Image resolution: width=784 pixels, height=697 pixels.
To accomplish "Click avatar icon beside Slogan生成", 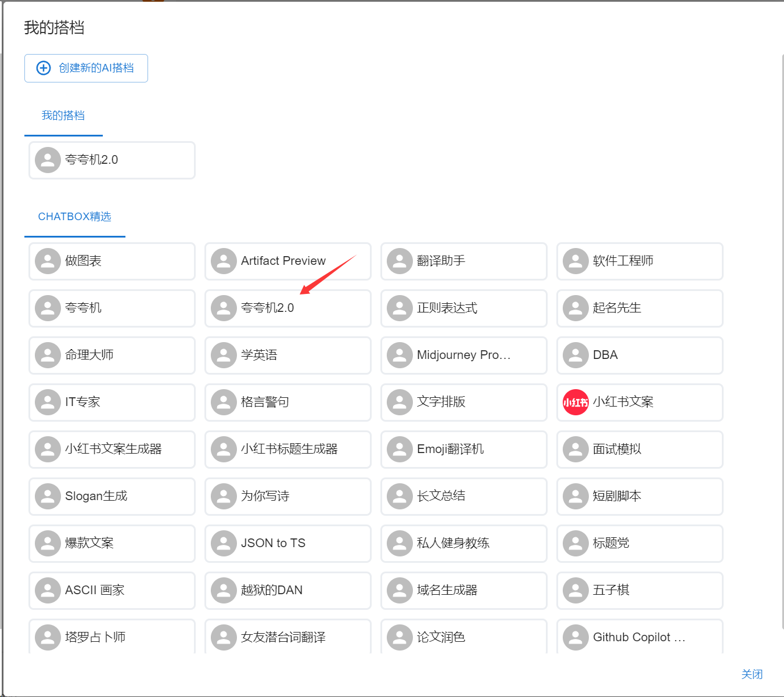I will click(48, 496).
